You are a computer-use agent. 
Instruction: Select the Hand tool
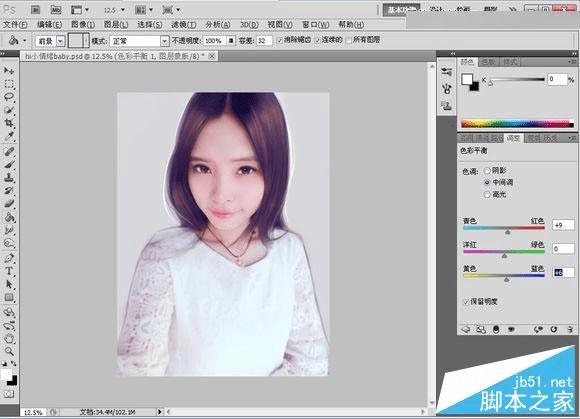click(9, 338)
